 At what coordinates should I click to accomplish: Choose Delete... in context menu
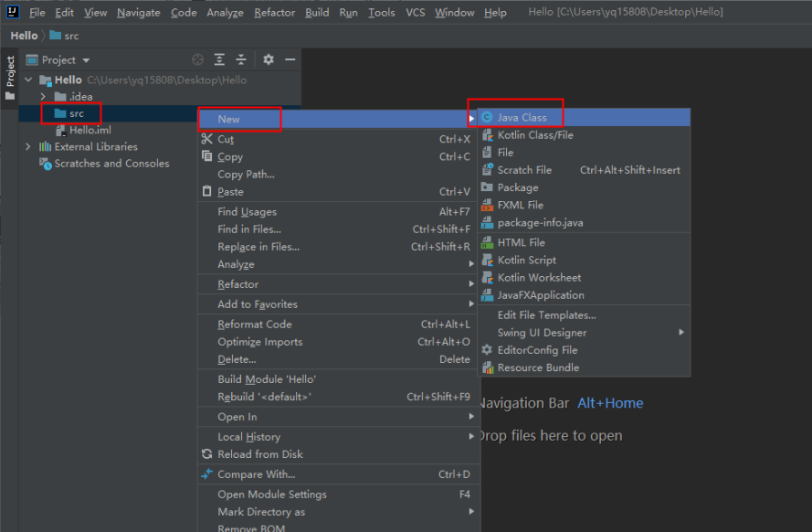click(x=339, y=359)
